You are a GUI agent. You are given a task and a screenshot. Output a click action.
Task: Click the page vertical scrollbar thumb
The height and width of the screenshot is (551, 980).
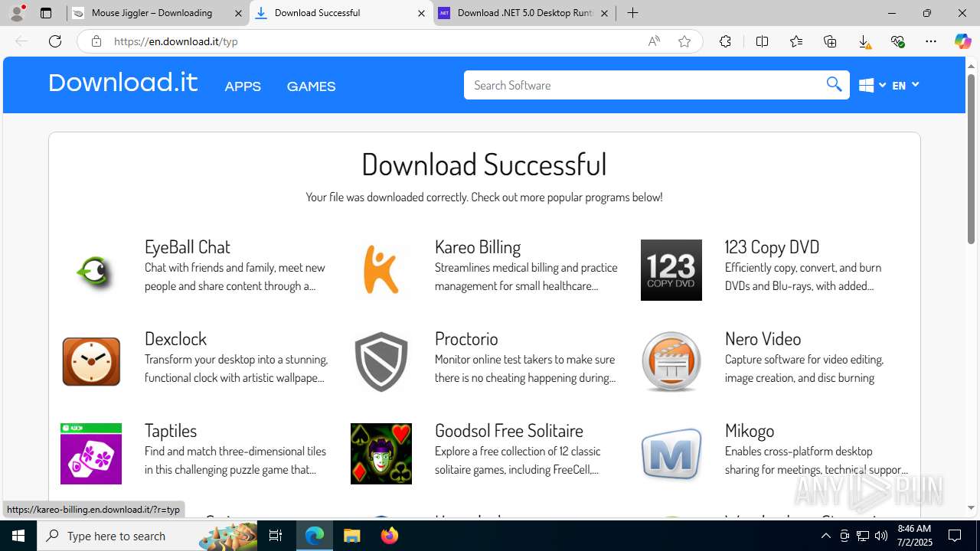pos(971,159)
